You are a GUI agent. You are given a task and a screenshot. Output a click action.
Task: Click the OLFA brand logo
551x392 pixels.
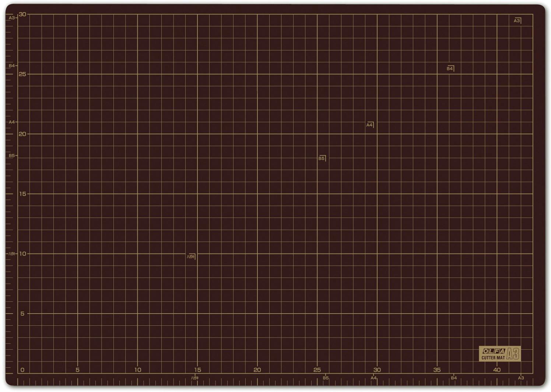[493, 351]
